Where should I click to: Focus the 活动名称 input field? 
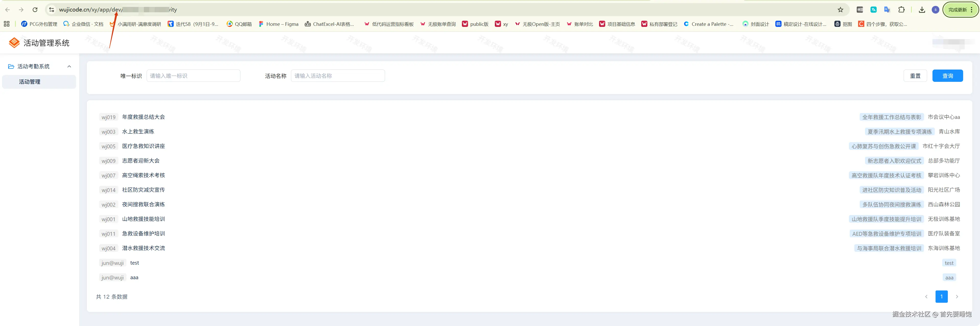tap(337, 76)
